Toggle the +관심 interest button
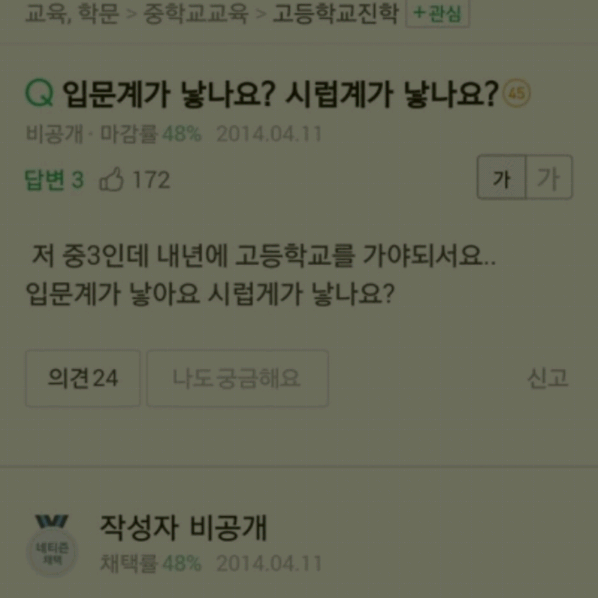598x598 pixels. [437, 14]
